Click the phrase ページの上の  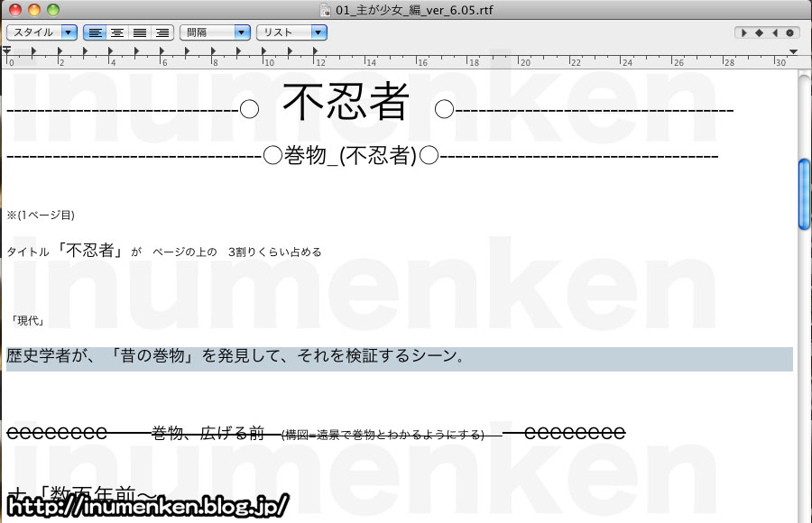click(185, 252)
